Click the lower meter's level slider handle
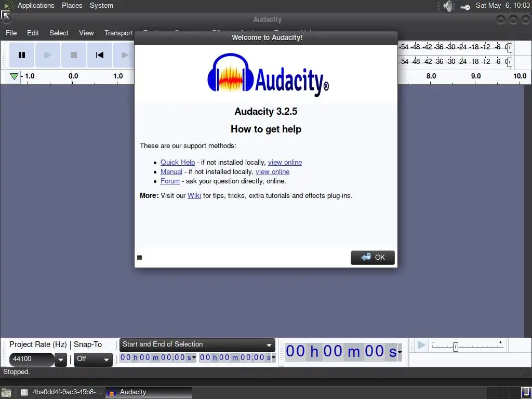Screen dimensions: 532x399 click(x=509, y=62)
